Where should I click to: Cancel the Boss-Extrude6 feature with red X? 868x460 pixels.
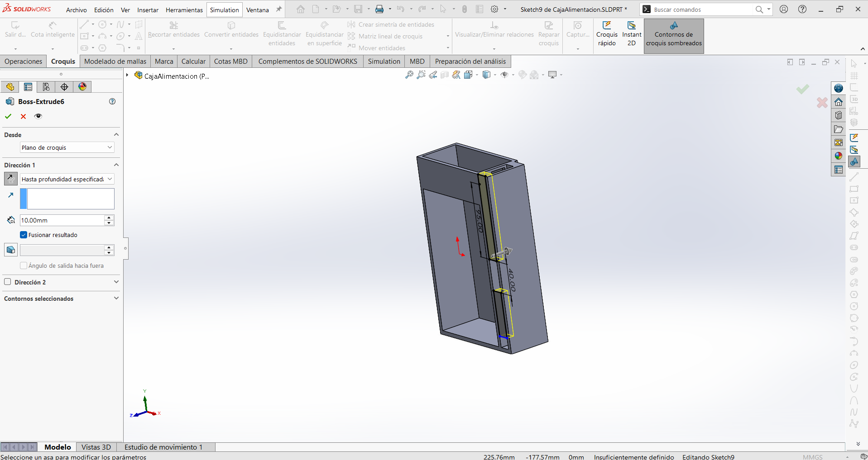click(24, 116)
